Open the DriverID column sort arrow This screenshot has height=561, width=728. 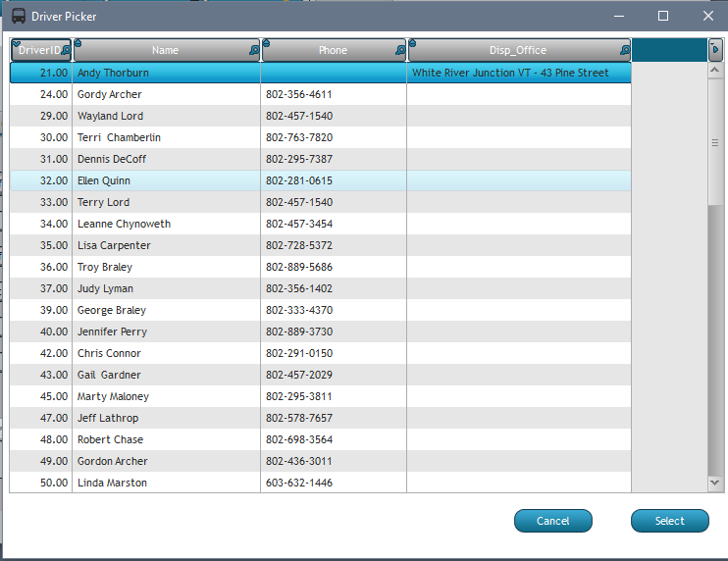[17, 43]
